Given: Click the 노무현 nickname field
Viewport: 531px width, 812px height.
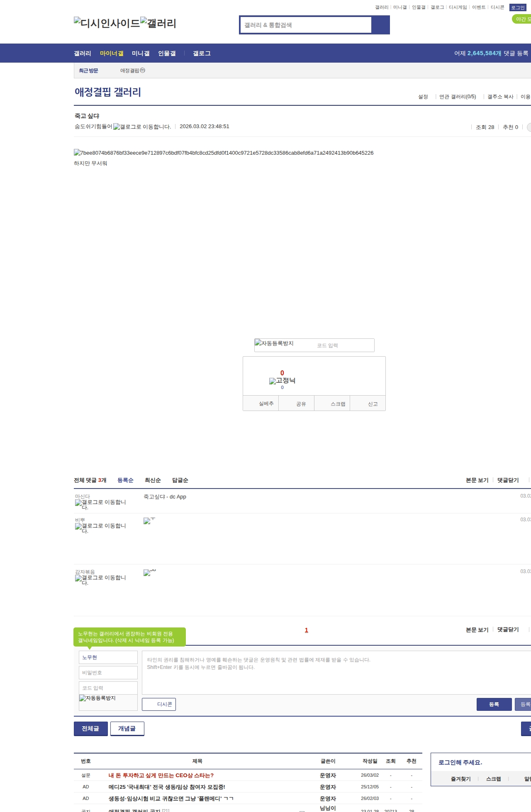Looking at the screenshot, I should click(108, 657).
